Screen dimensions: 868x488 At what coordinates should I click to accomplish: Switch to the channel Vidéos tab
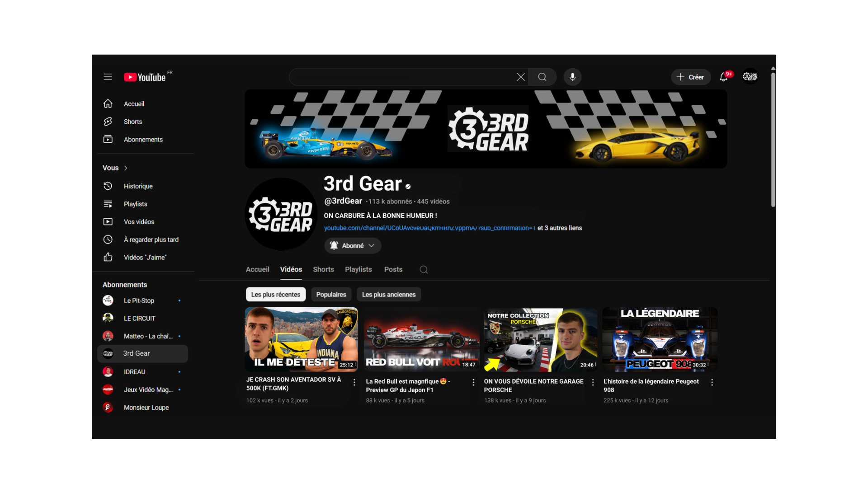pyautogui.click(x=291, y=269)
